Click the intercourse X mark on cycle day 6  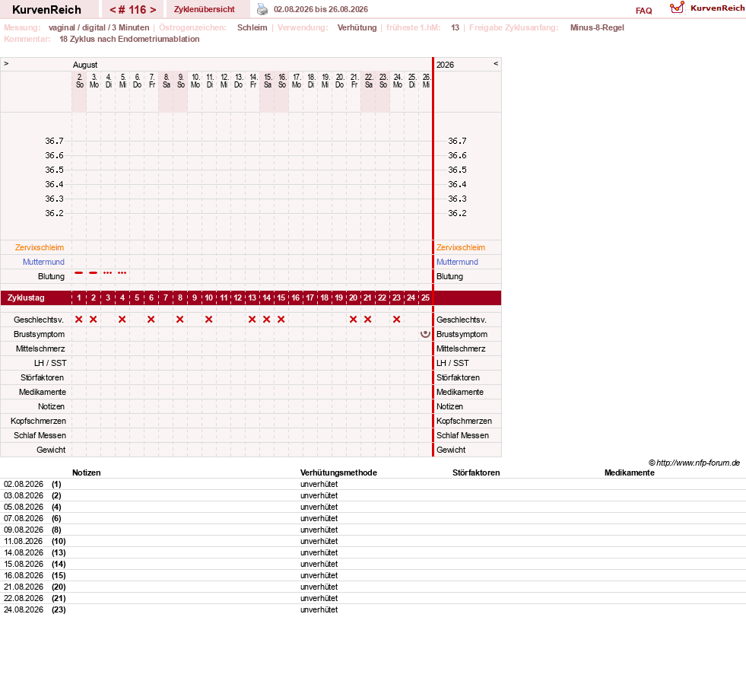pyautogui.click(x=151, y=320)
